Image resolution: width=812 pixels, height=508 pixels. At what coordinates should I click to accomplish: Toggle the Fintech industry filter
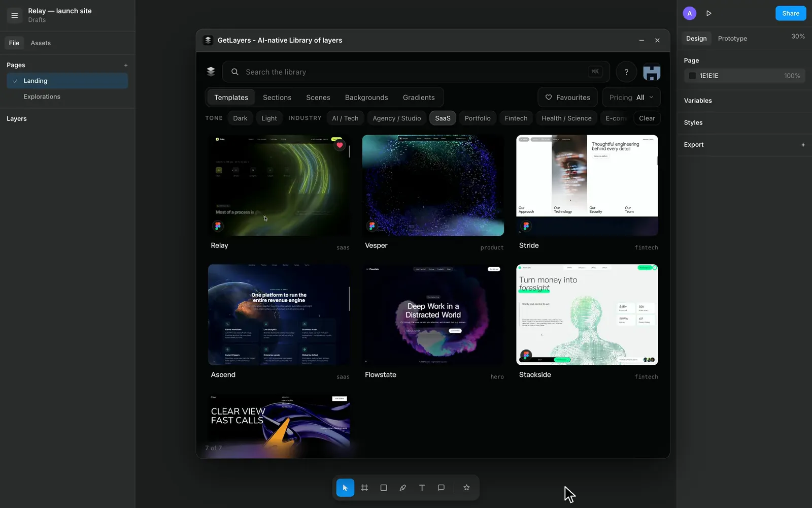516,118
